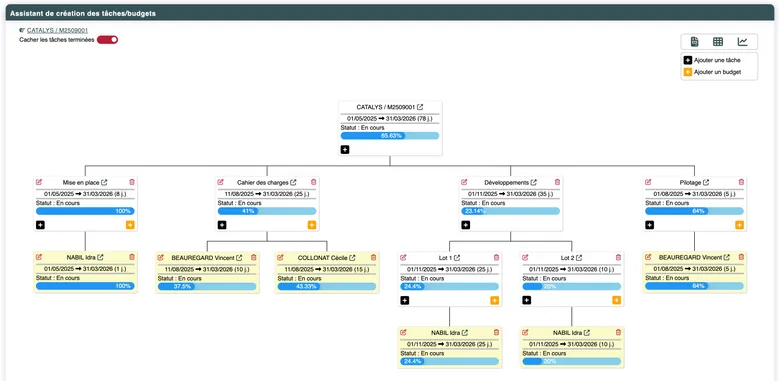Edit BEAUREGARD Vincent budget with 37.5% progress
Viewport: 780px width, 381px height.
pos(161,257)
